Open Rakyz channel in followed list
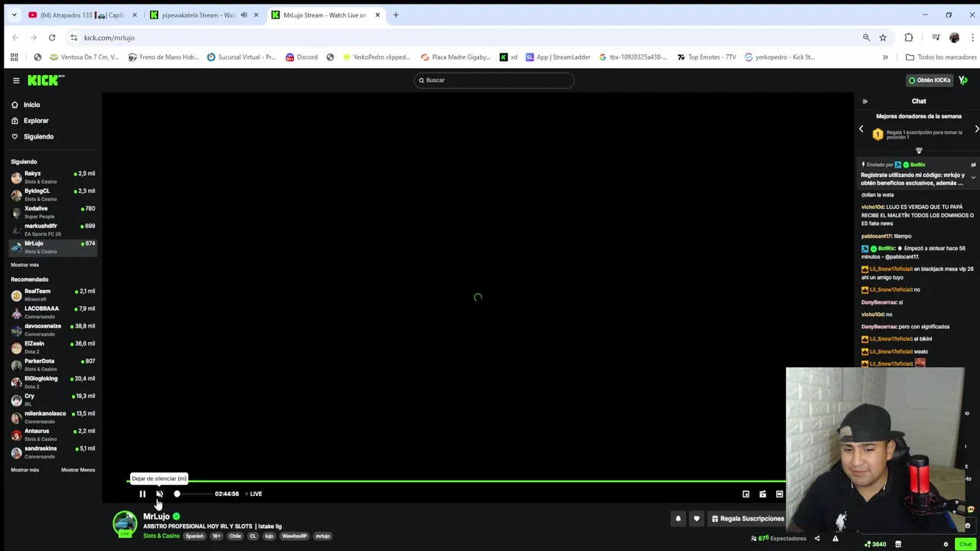980x551 pixels. [x=53, y=178]
